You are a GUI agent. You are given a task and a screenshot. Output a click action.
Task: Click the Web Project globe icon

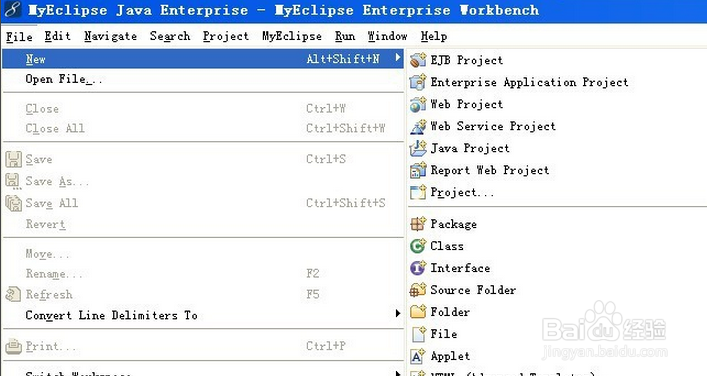418,104
